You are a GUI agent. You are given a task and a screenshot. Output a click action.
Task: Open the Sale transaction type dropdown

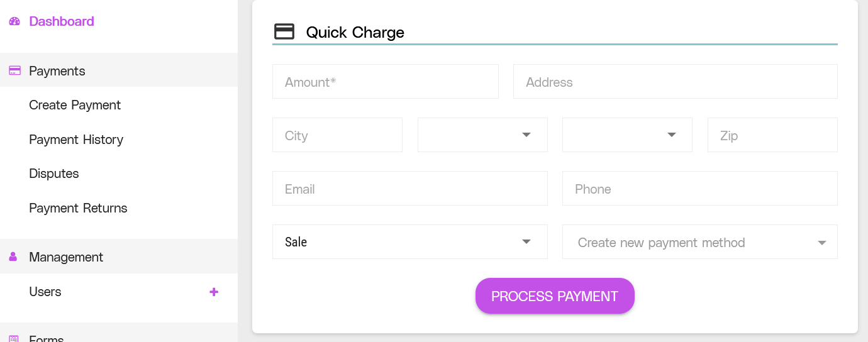(409, 242)
